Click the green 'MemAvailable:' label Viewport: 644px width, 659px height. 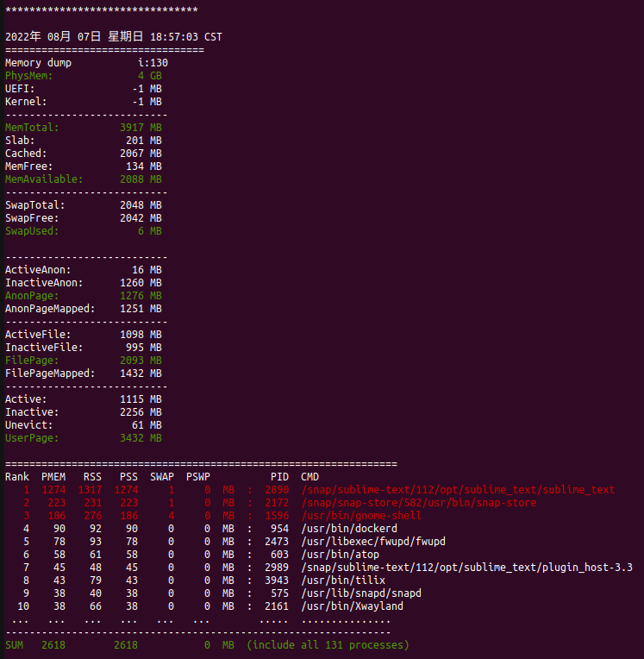tap(44, 179)
